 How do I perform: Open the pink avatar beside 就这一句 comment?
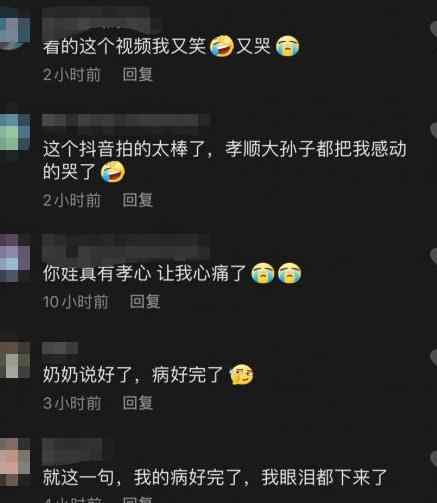14,462
